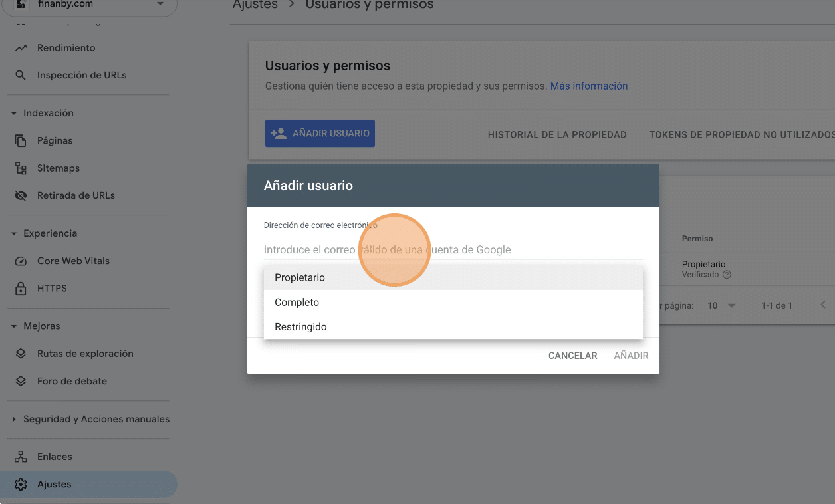
Task: Collapse the Mejoras section
Action: (14, 326)
